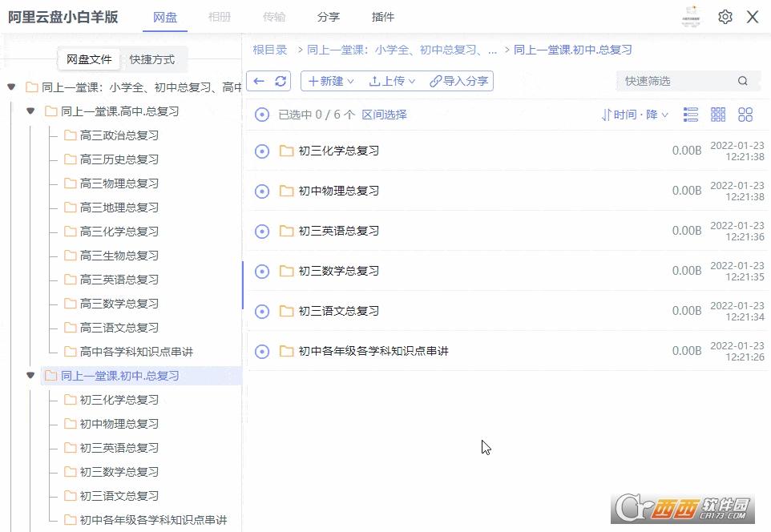Click folder icon of 高三历史总复习 in tree
Viewport: 771px width, 532px height.
point(71,159)
